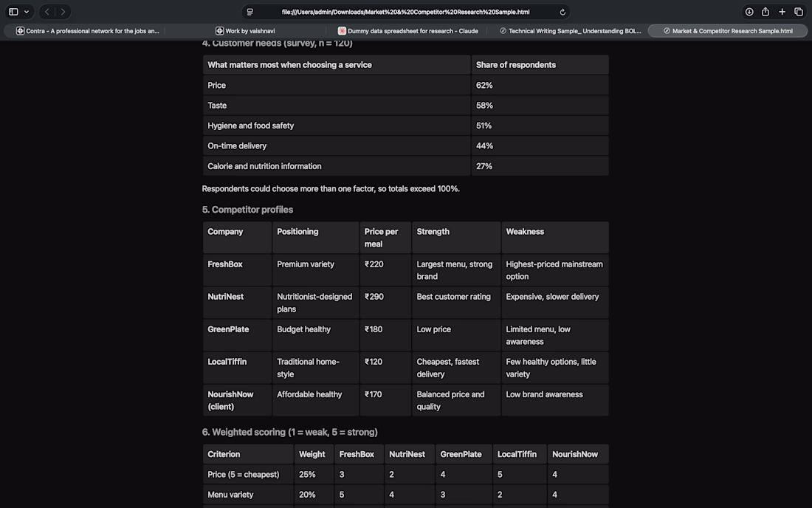Open the Share menu icon
The image size is (812, 508).
[x=765, y=11]
